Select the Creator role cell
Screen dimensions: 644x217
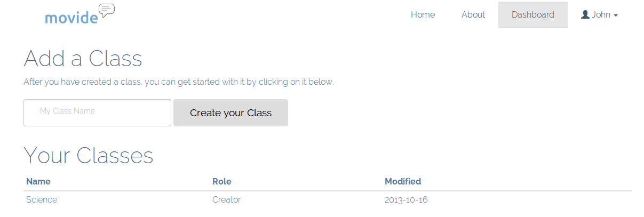tap(227, 200)
